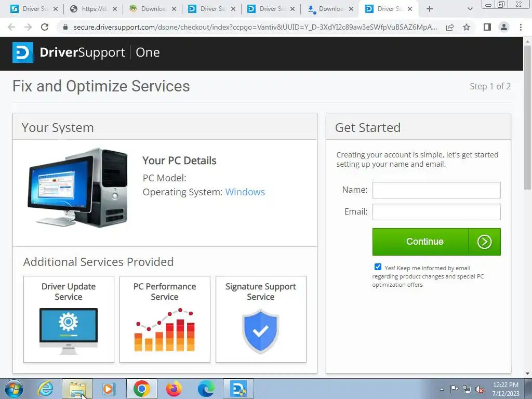Open File Explorer from taskbar
This screenshot has width=532, height=399.
pos(77,389)
